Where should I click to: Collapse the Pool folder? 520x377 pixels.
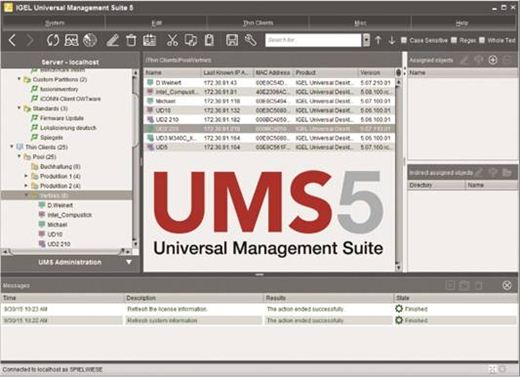19,156
